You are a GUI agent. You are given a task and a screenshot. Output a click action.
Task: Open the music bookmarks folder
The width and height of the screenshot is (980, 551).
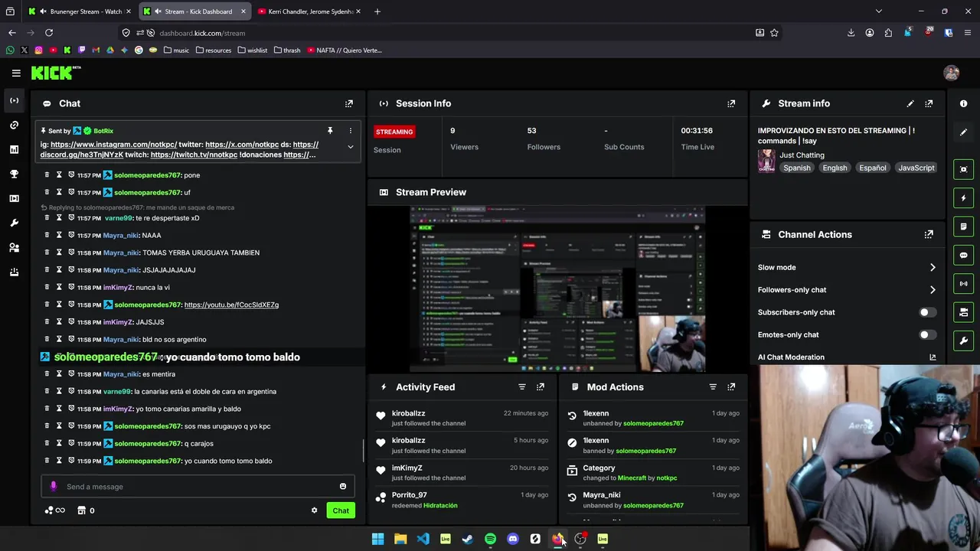176,51
